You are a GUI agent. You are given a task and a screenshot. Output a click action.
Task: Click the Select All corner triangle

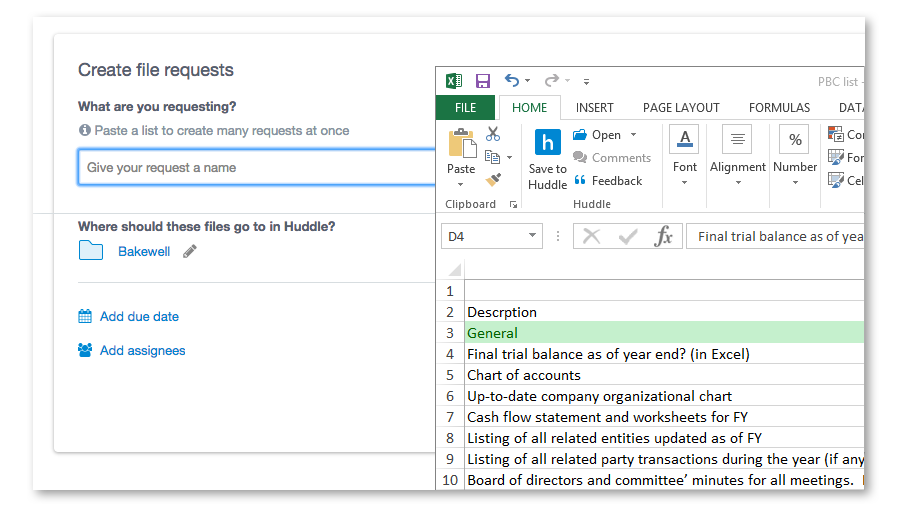[455, 269]
